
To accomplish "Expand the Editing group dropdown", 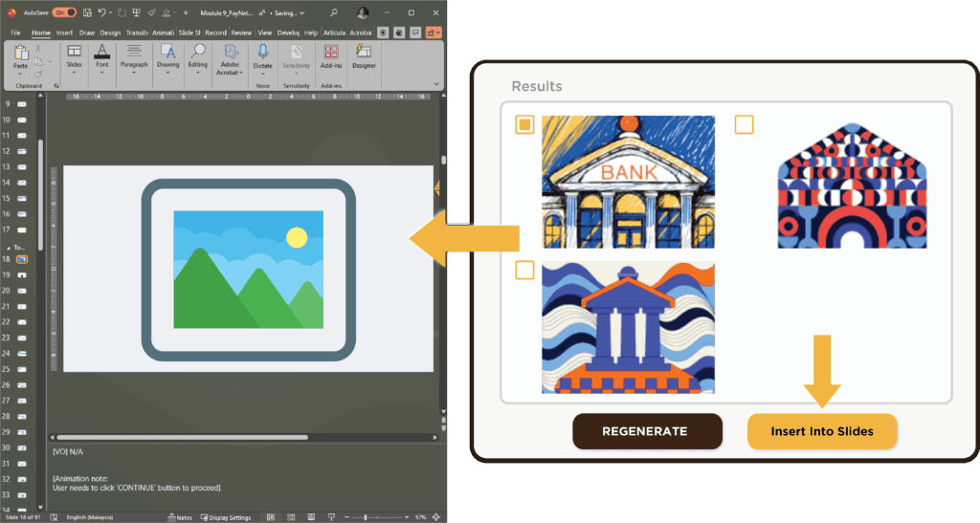I will pos(197,73).
